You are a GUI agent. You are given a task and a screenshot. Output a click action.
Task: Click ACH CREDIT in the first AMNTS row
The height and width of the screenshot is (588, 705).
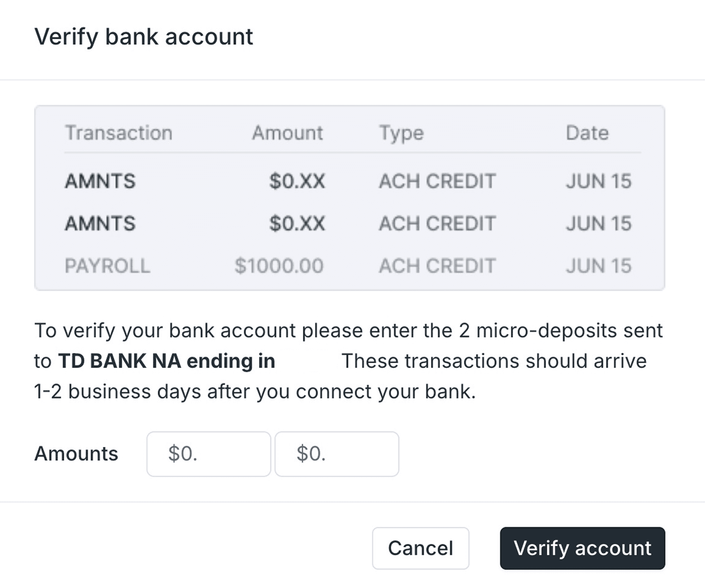(437, 181)
